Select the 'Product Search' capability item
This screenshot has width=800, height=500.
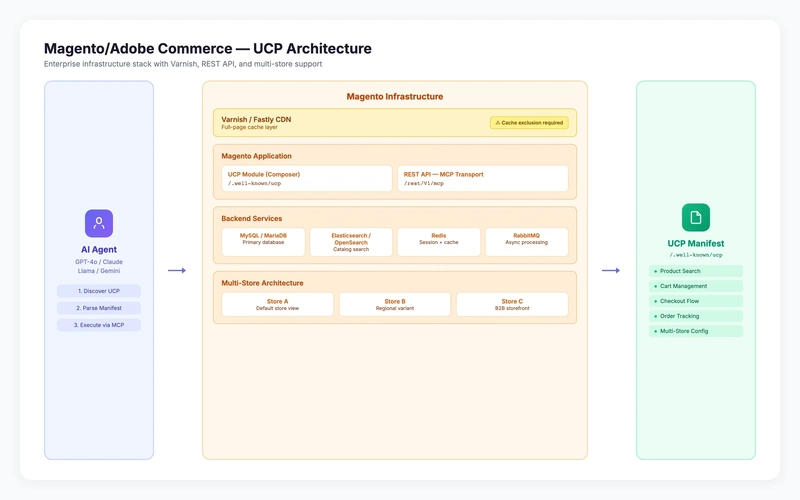pos(696,271)
